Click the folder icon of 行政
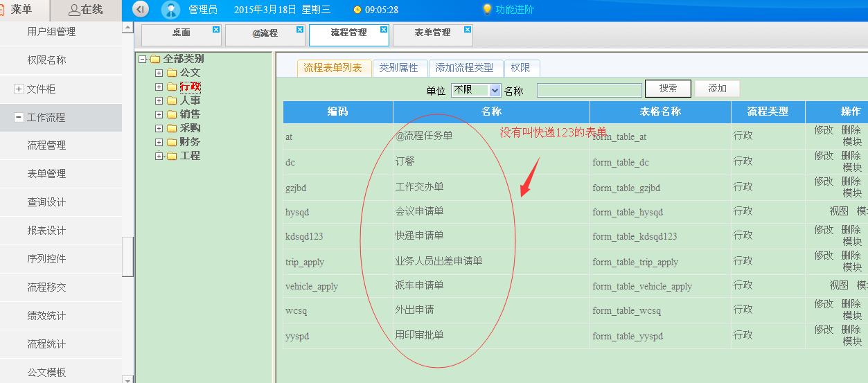This screenshot has width=868, height=383. [x=172, y=87]
